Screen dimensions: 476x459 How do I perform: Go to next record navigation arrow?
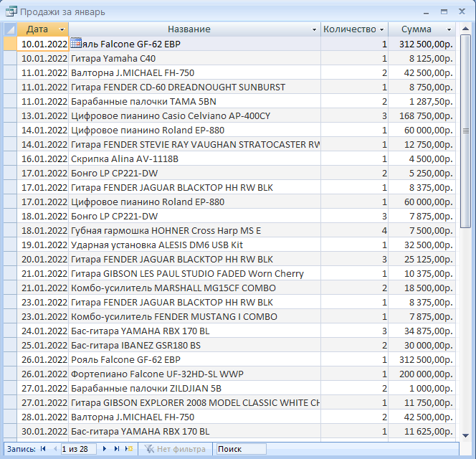coord(105,449)
